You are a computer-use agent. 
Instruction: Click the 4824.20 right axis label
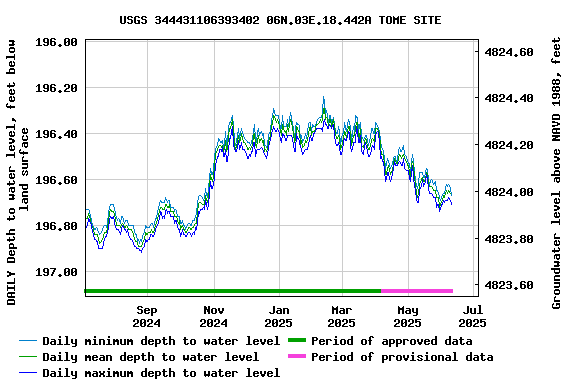pyautogui.click(x=509, y=145)
